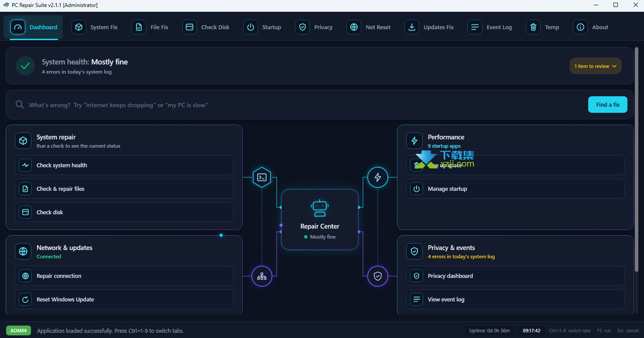Click the Connected status text

(49, 257)
